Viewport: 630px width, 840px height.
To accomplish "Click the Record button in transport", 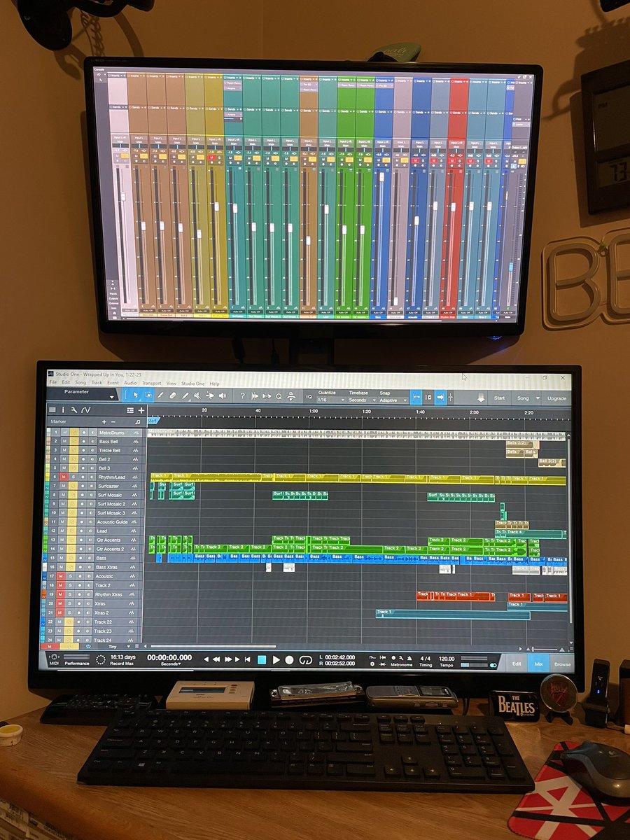I will tap(289, 659).
